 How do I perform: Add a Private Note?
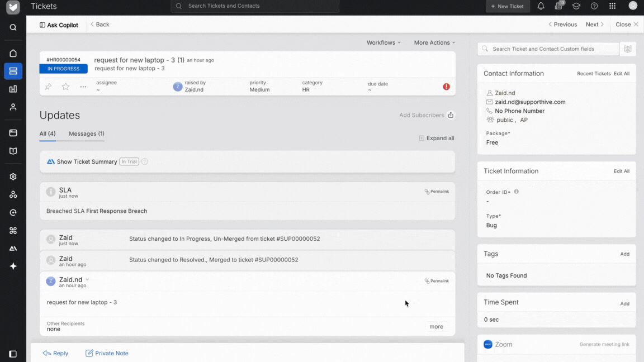tap(107, 354)
